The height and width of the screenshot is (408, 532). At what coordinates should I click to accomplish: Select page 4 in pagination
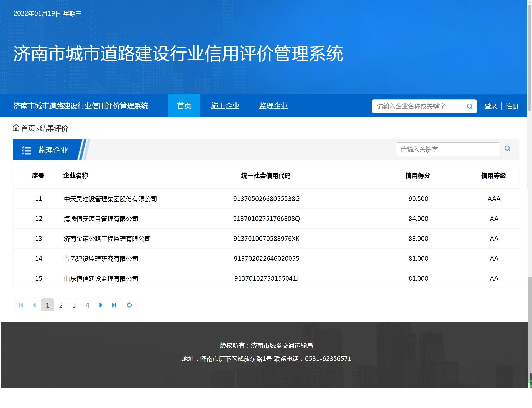[x=88, y=305]
